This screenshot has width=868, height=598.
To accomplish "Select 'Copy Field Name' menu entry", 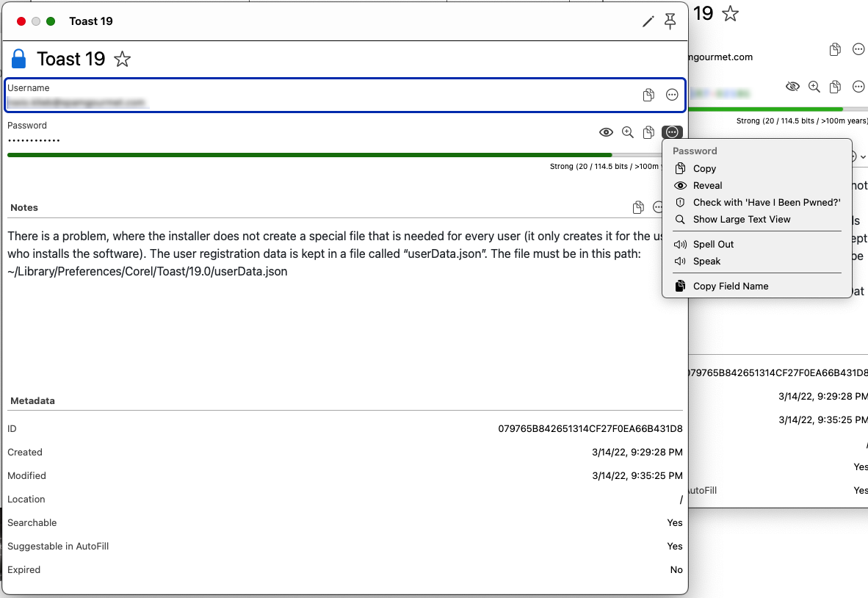I will pos(731,287).
